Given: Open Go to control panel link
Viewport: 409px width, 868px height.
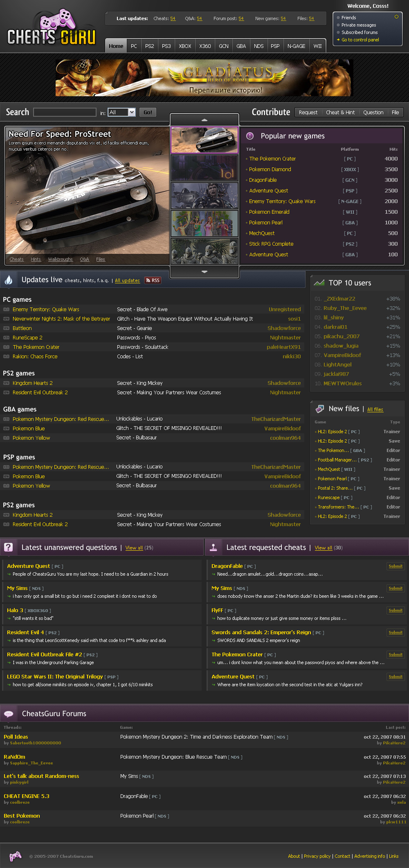Looking at the screenshot, I should [360, 40].
